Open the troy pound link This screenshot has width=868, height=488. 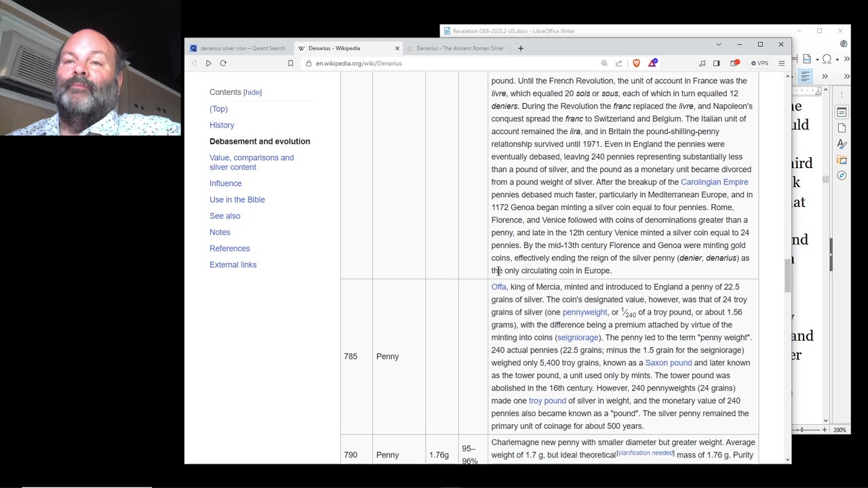(547, 401)
